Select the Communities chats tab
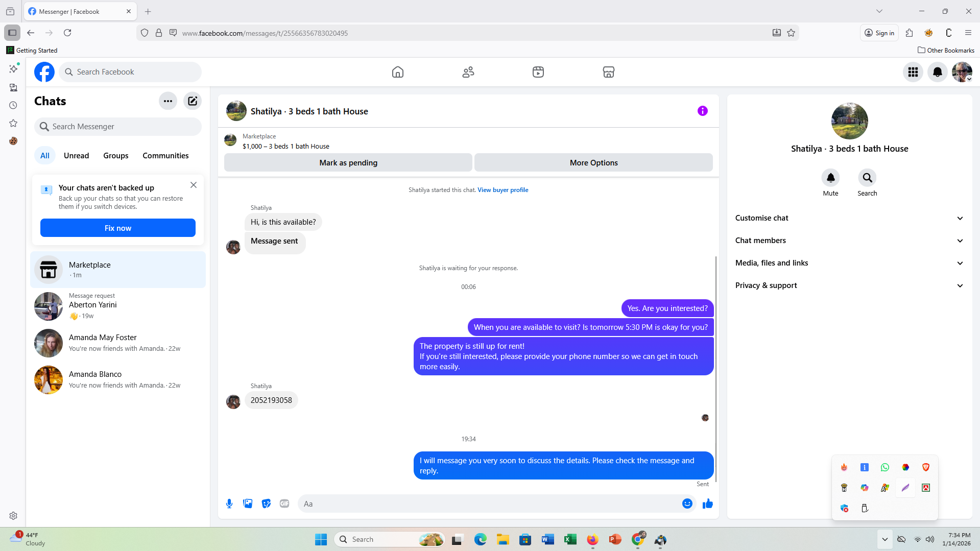The image size is (980, 551). (x=165, y=156)
